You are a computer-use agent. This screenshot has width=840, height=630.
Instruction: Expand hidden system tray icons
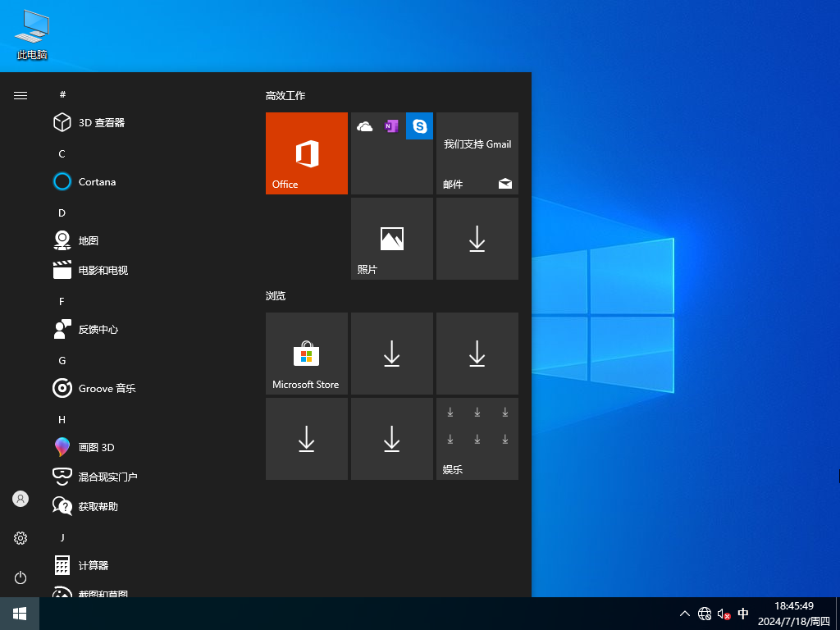tap(684, 614)
